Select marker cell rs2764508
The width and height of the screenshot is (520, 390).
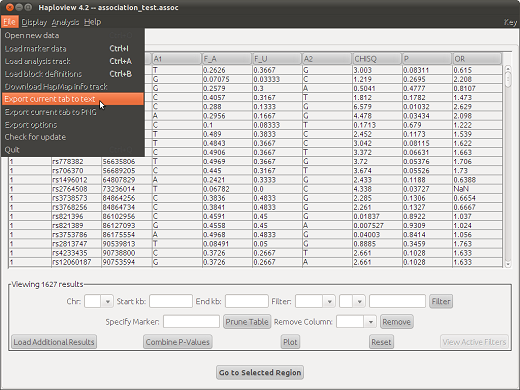[x=76, y=189]
